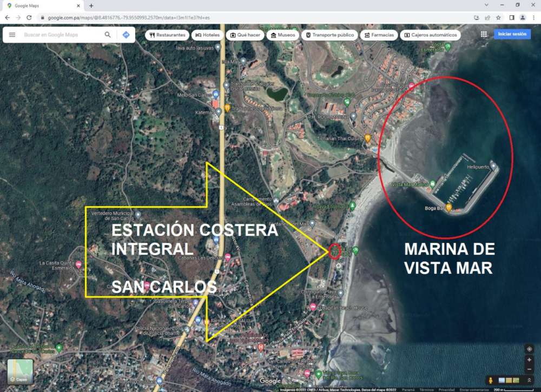Toggle the browser side panel

point(511,17)
